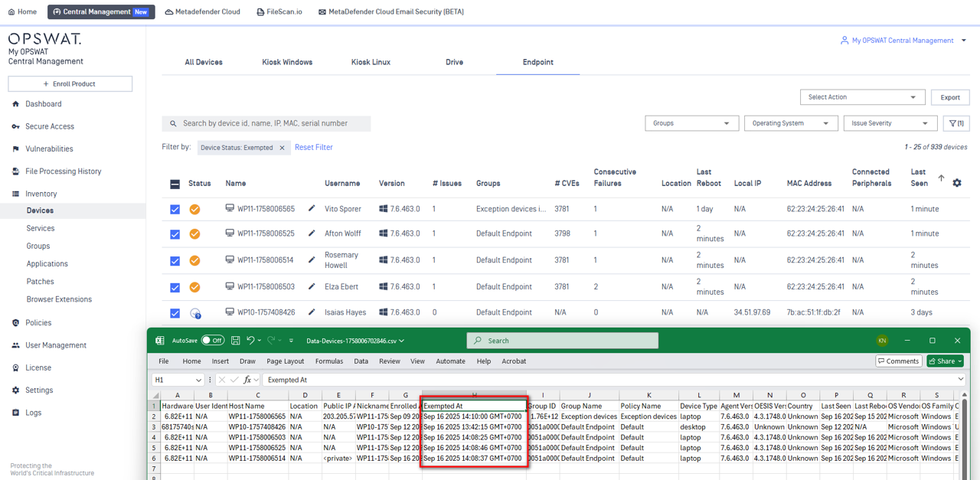The height and width of the screenshot is (480, 980).
Task: Expand the Operating System dropdown
Action: (x=790, y=123)
